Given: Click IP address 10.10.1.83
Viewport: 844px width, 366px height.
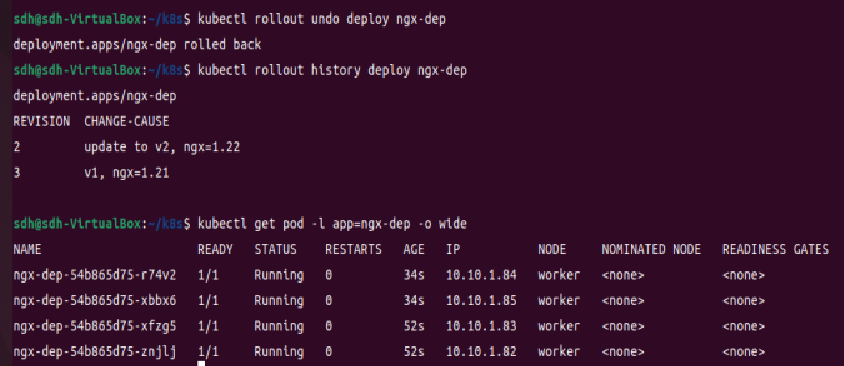Looking at the screenshot, I should [481, 326].
